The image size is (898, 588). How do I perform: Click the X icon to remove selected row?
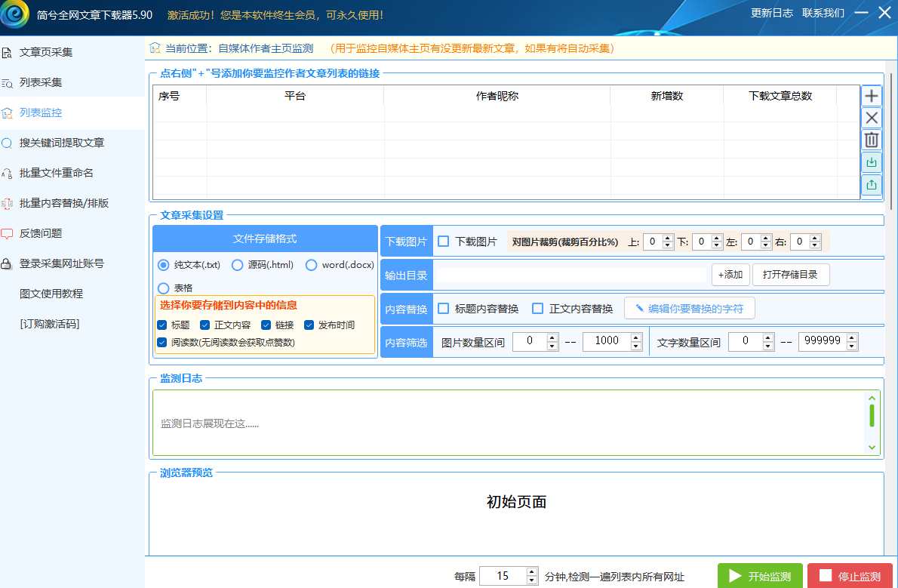[872, 118]
